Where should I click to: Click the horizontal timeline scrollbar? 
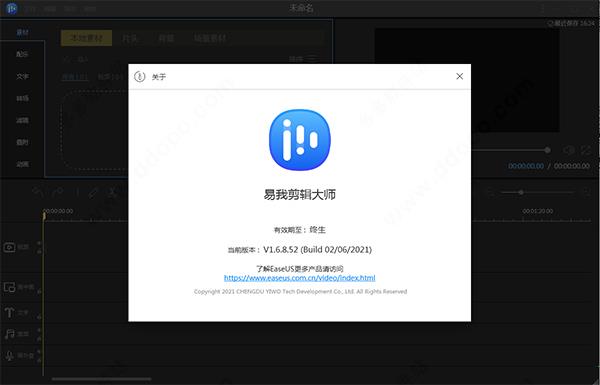pyautogui.click(x=101, y=379)
